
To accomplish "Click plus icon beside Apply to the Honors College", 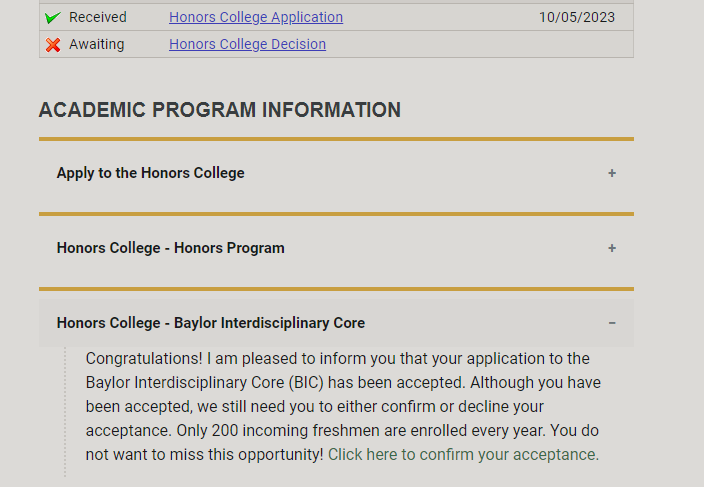I will [x=612, y=173].
